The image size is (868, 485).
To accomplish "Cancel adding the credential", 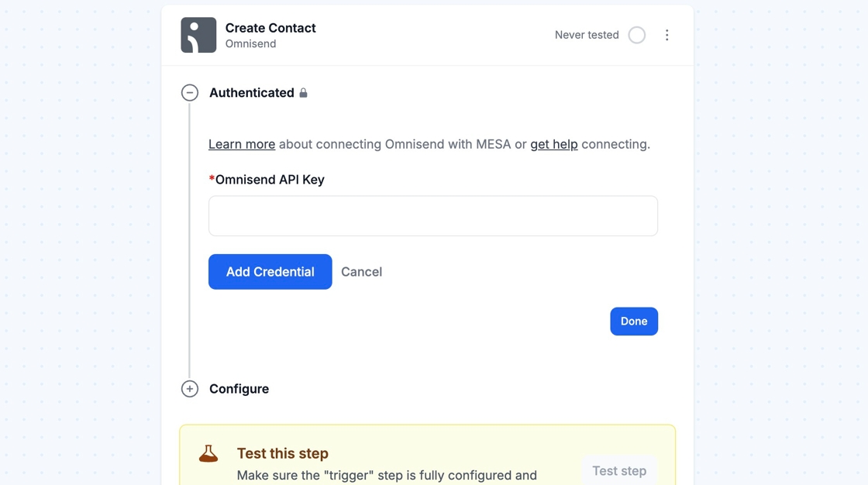I will coord(361,272).
